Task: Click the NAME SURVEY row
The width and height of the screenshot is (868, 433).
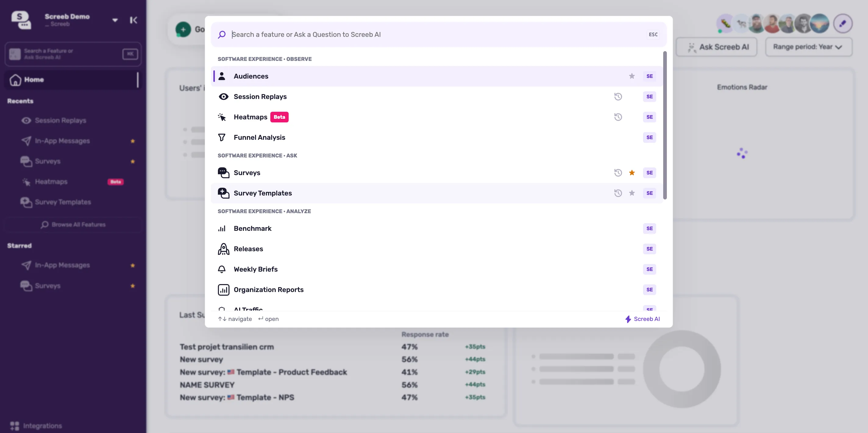Action: pos(207,385)
